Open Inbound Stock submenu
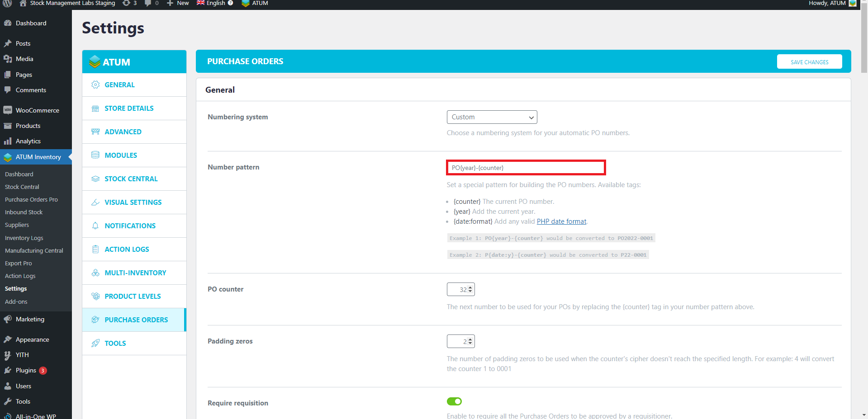This screenshot has width=868, height=419. (24, 212)
